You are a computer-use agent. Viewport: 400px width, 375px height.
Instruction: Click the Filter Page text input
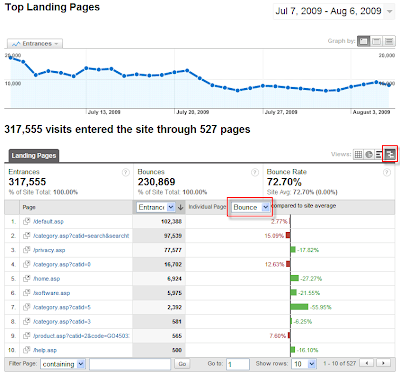[x=130, y=364]
